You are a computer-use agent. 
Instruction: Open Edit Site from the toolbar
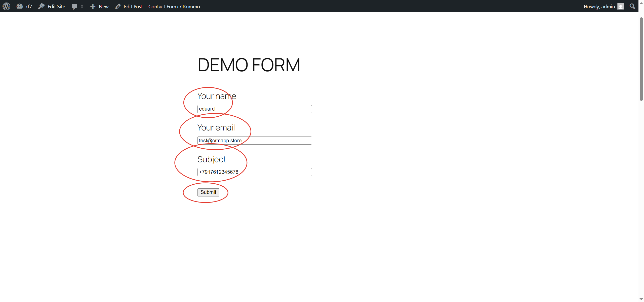(56, 6)
